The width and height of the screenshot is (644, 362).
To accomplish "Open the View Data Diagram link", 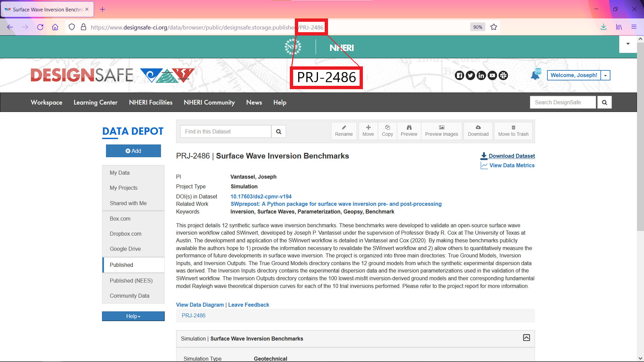I will pyautogui.click(x=200, y=305).
